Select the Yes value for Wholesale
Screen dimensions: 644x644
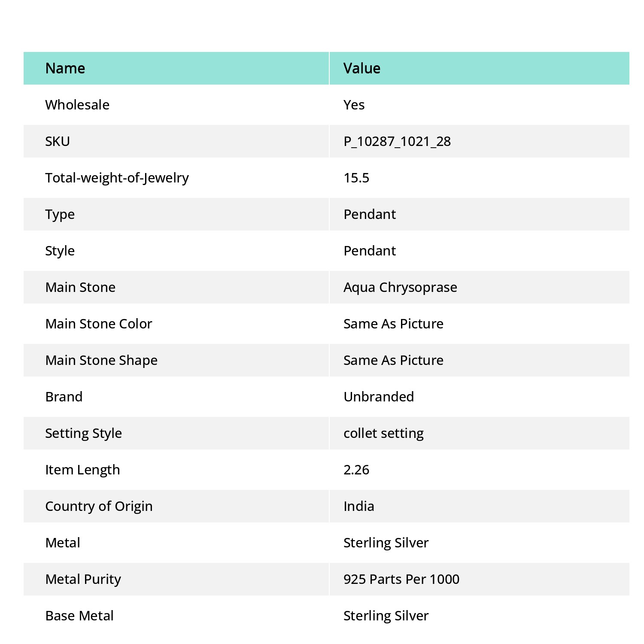click(x=354, y=105)
